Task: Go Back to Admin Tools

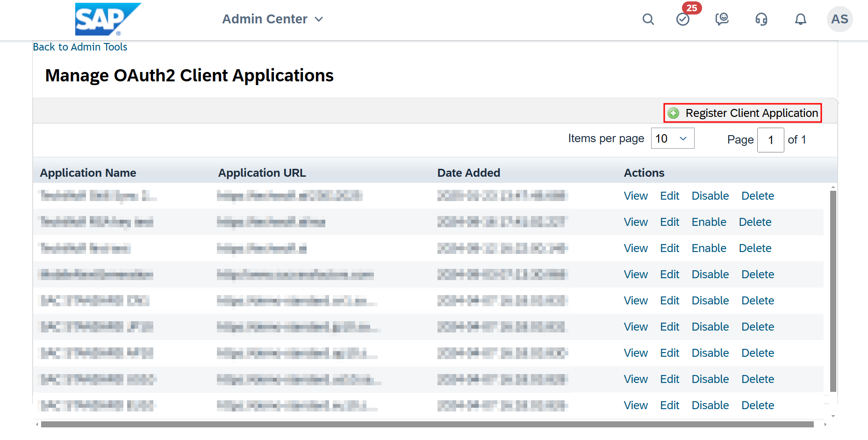Action: coord(79,47)
